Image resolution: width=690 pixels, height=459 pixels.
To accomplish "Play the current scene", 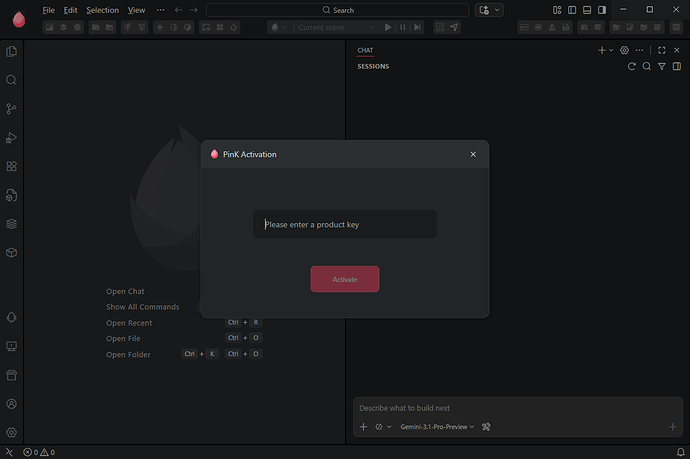I will tap(388, 27).
